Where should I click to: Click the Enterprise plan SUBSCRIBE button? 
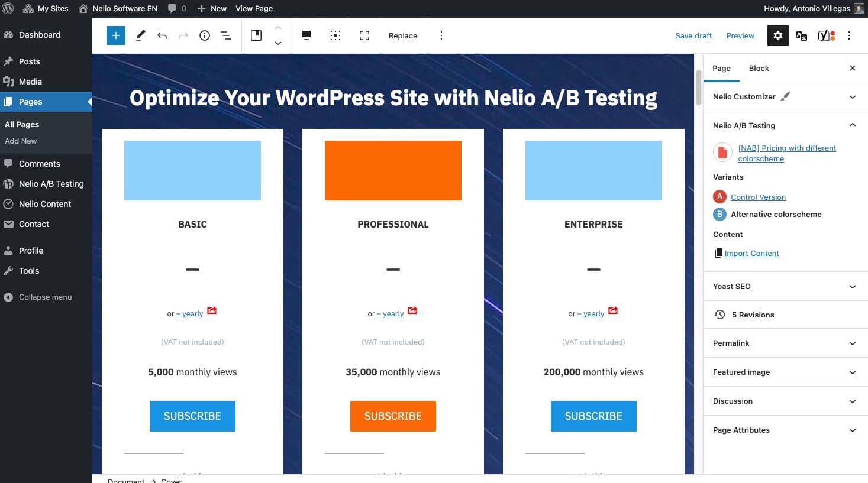(x=593, y=416)
